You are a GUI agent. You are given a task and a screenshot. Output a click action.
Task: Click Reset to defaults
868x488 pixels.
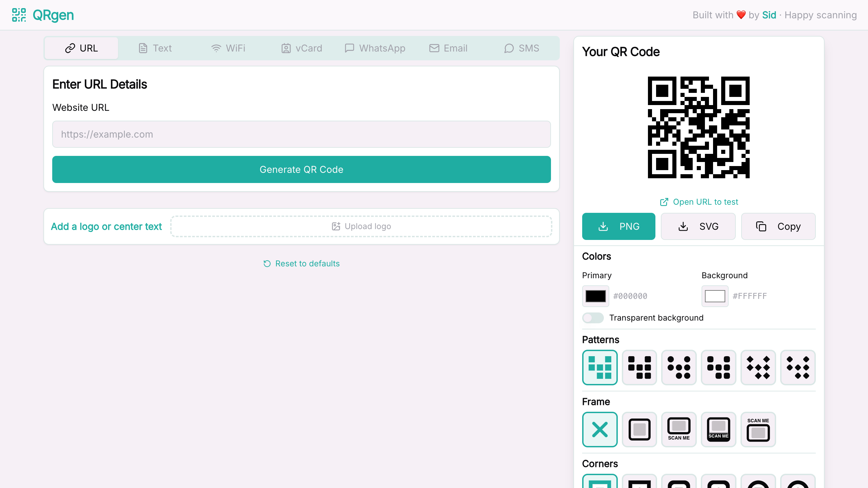tap(301, 264)
